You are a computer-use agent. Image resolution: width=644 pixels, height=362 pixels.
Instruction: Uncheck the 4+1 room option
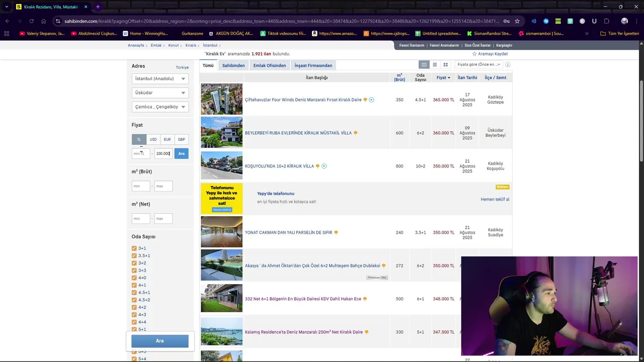click(x=134, y=285)
